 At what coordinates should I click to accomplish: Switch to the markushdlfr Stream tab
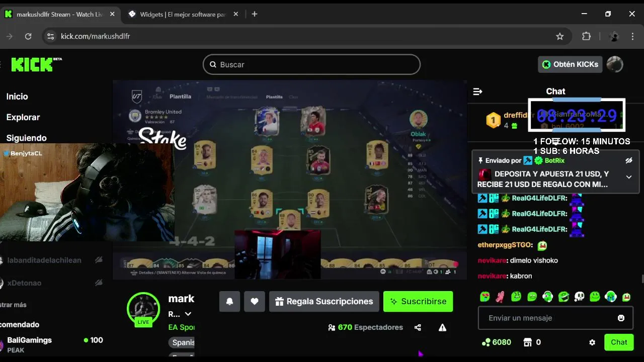click(60, 14)
